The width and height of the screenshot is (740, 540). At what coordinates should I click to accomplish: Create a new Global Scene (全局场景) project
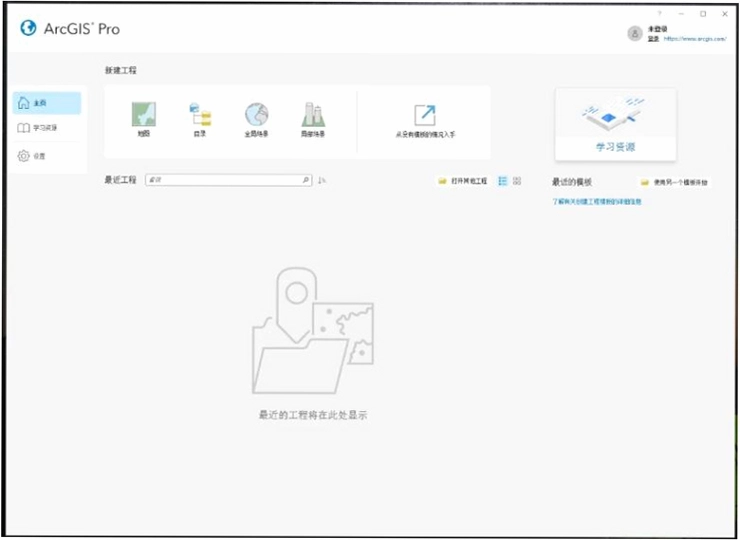click(x=256, y=119)
